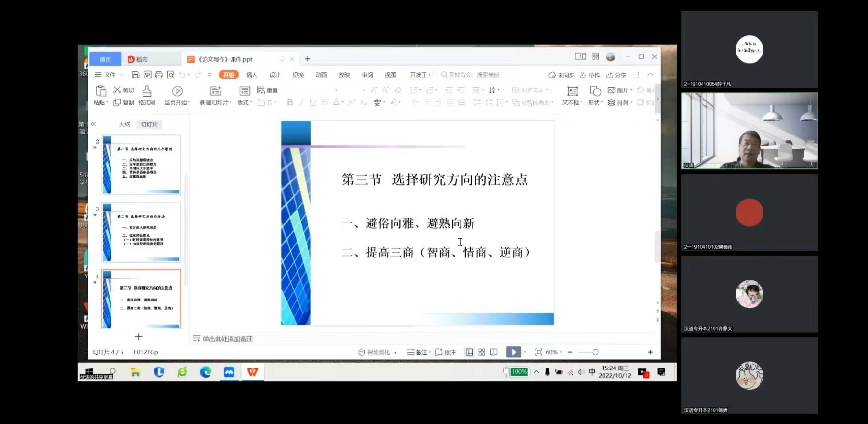Open the 插入 (Insert) ribbon tab
The image size is (868, 424).
click(252, 75)
